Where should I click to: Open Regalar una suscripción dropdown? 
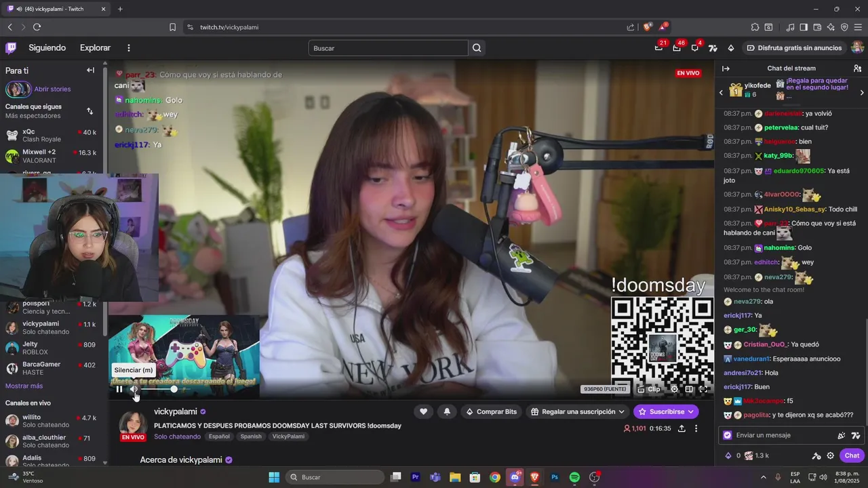[x=578, y=411]
